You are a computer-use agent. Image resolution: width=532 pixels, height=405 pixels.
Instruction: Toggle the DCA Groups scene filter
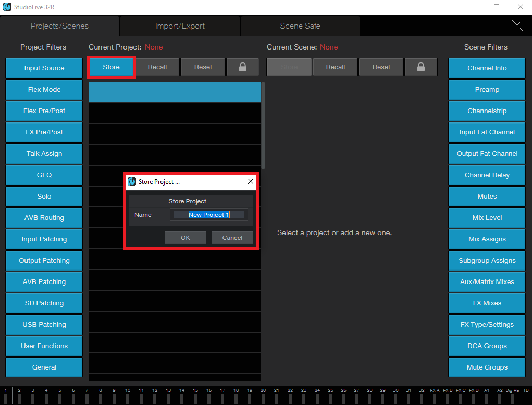pos(487,346)
